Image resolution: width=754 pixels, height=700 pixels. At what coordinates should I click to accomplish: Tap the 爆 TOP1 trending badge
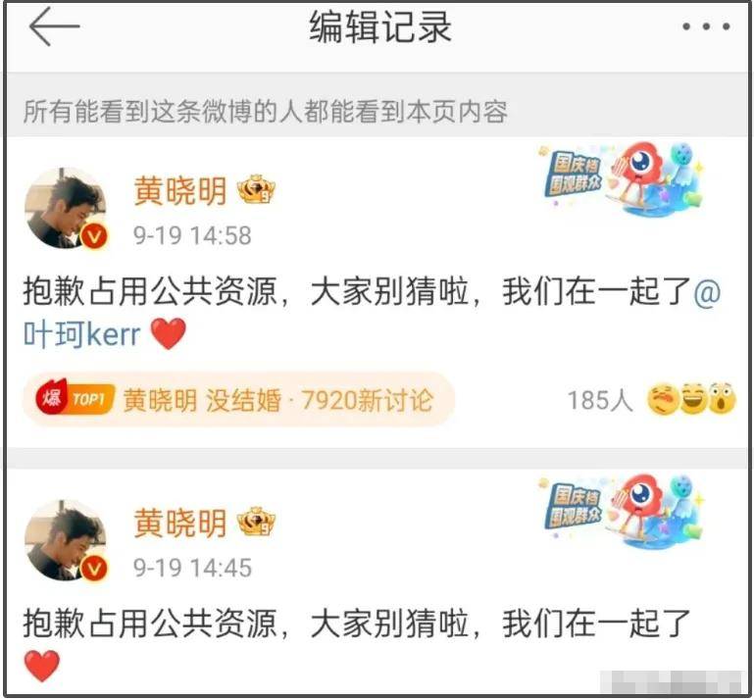pyautogui.click(x=75, y=399)
